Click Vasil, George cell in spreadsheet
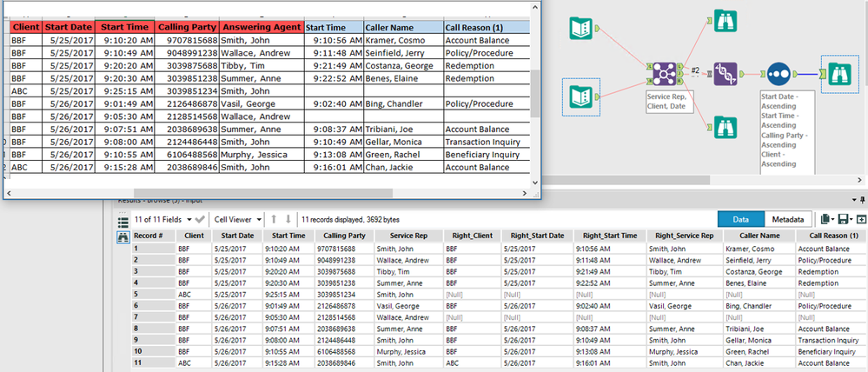 (x=262, y=103)
